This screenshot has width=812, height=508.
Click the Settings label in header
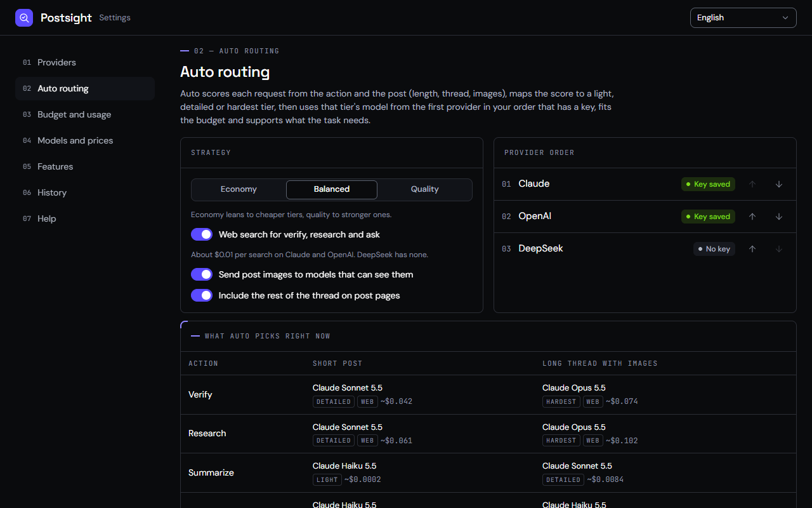tap(115, 18)
